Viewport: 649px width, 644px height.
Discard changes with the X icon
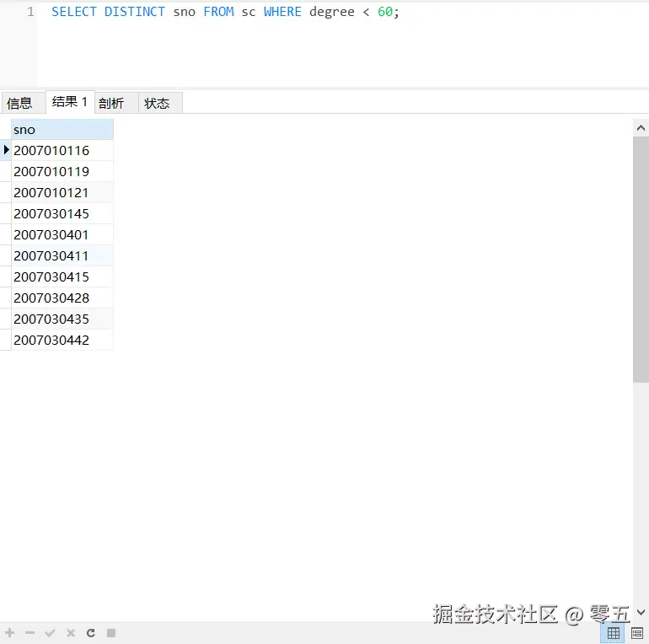point(71,633)
